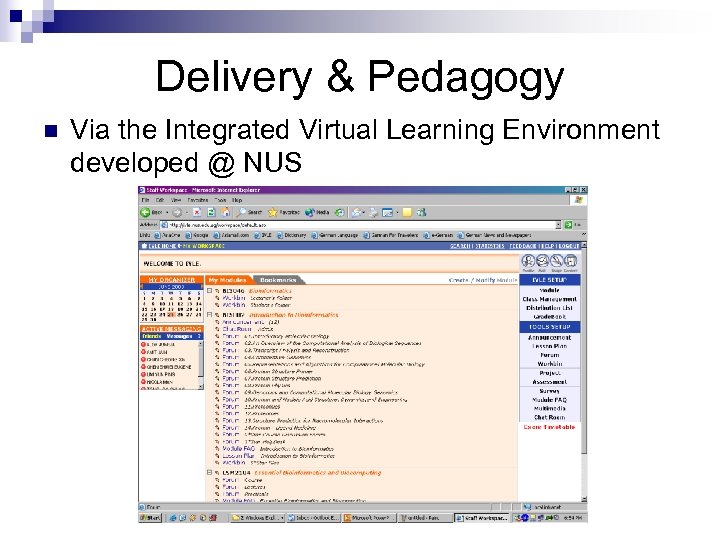The image size is (720, 540).
Task: Open the Edit menu
Action: point(160,200)
